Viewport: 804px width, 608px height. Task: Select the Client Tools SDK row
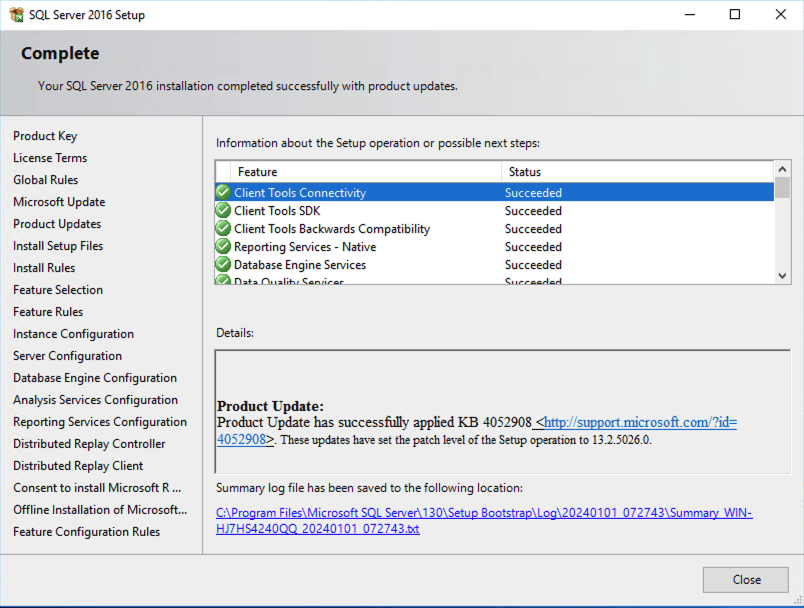click(x=400, y=211)
